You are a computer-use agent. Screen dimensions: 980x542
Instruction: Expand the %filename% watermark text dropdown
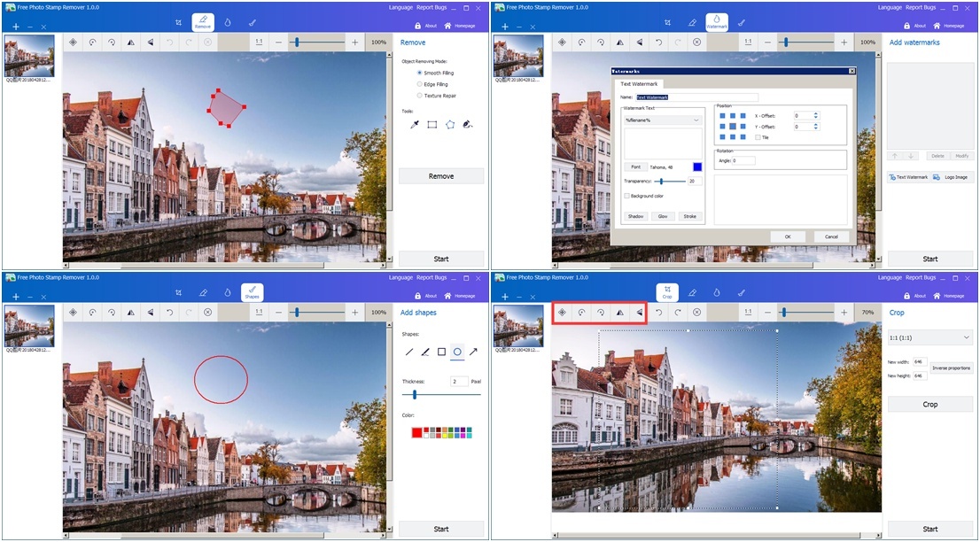[x=696, y=120]
